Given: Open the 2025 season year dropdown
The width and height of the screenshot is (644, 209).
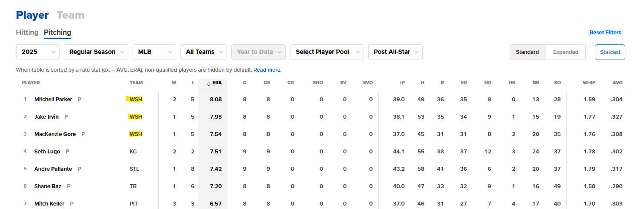Looking at the screenshot, I should point(38,52).
